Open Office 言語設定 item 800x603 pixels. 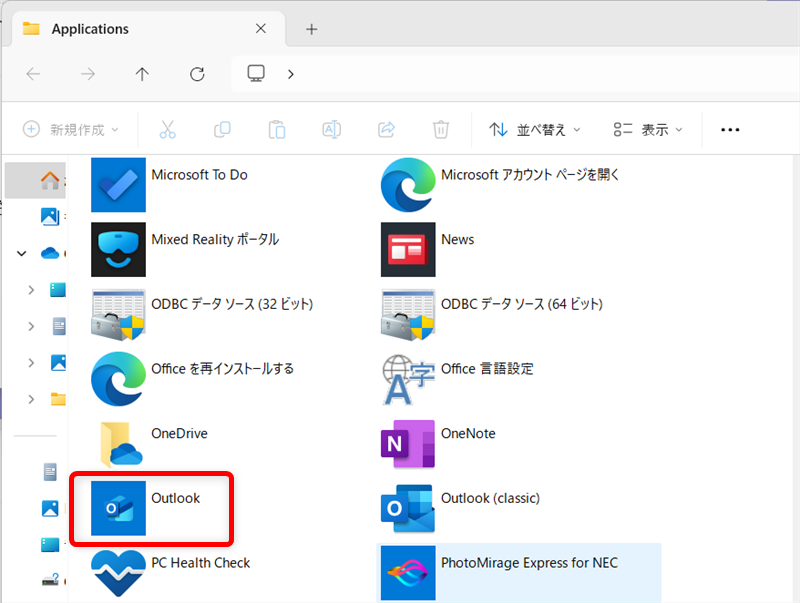[x=408, y=379]
